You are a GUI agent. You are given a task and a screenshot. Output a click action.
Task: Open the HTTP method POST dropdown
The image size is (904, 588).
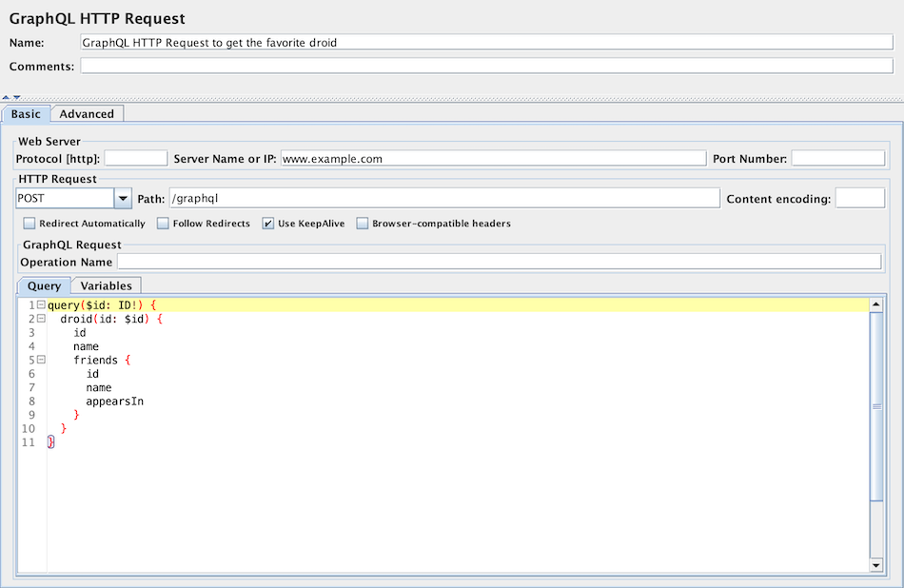point(122,198)
